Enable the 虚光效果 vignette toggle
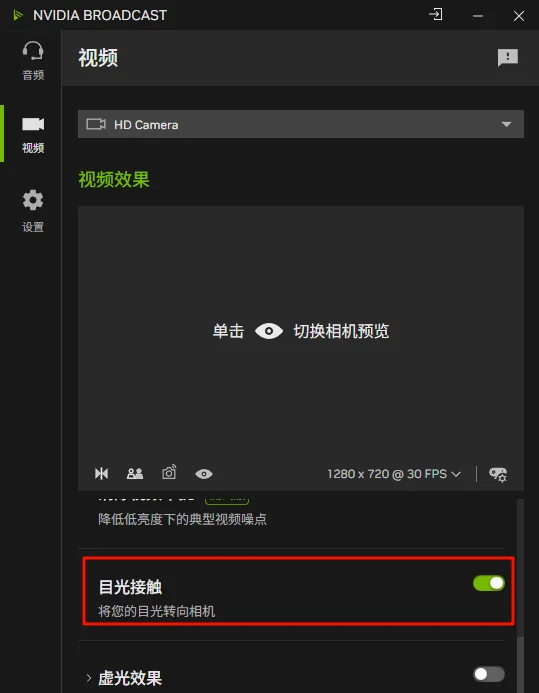This screenshot has width=539, height=693. point(489,674)
